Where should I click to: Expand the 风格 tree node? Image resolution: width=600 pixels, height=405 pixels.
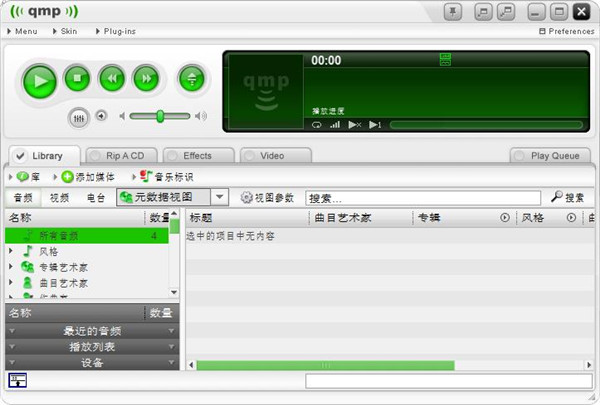11,251
